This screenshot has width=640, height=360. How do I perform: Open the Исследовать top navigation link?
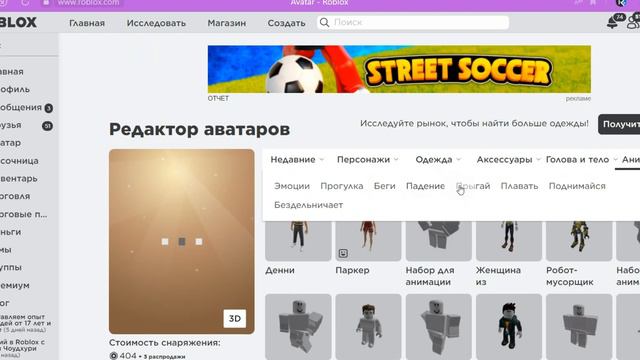(x=156, y=23)
